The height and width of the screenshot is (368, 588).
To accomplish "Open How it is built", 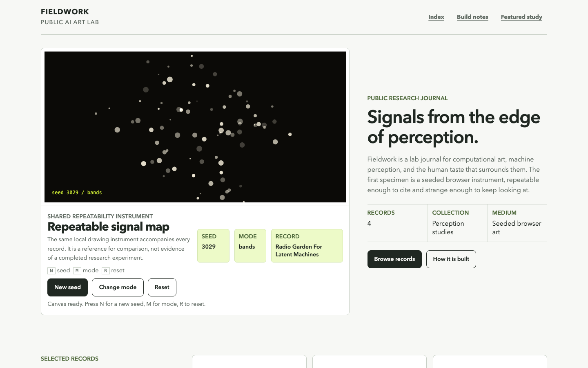I will tap(451, 259).
